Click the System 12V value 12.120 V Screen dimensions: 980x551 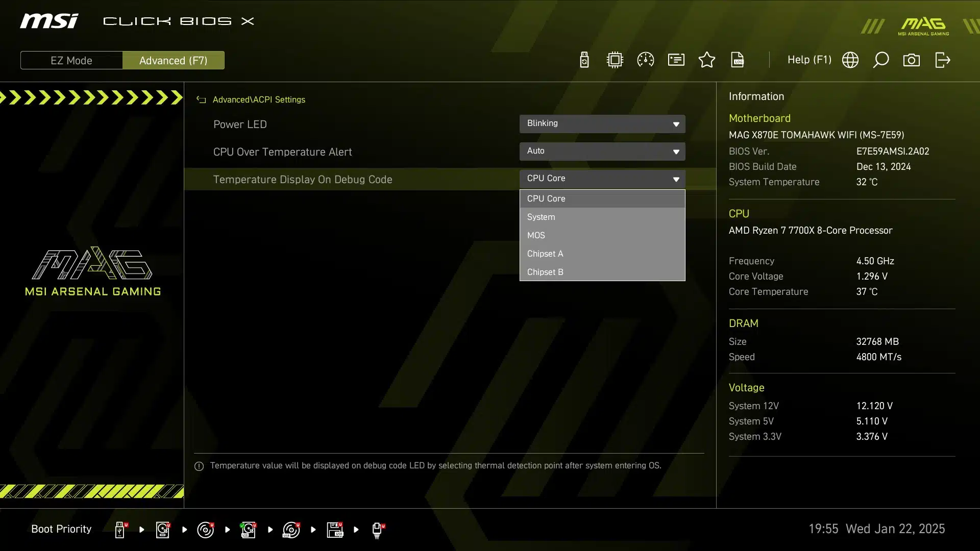coord(874,406)
